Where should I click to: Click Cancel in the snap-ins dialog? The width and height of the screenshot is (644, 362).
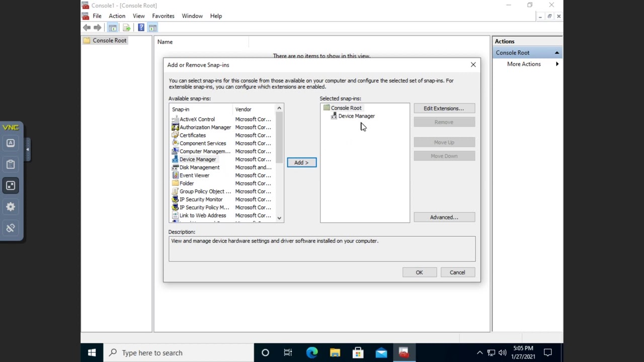(457, 273)
